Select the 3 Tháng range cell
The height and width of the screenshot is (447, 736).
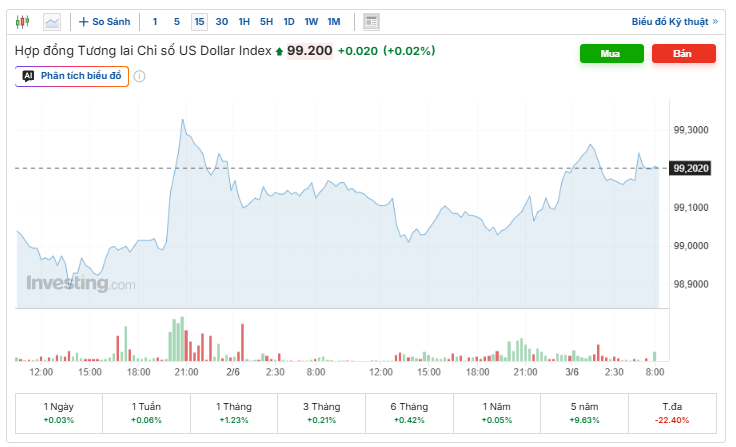click(x=322, y=413)
